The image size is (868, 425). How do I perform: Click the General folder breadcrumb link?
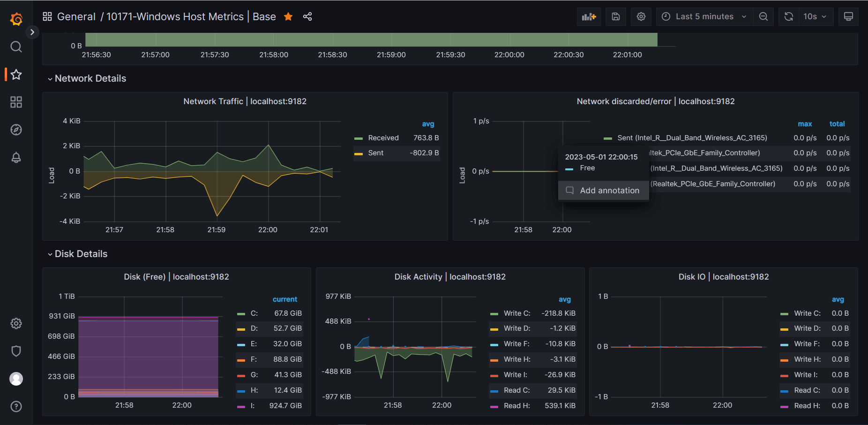(76, 17)
